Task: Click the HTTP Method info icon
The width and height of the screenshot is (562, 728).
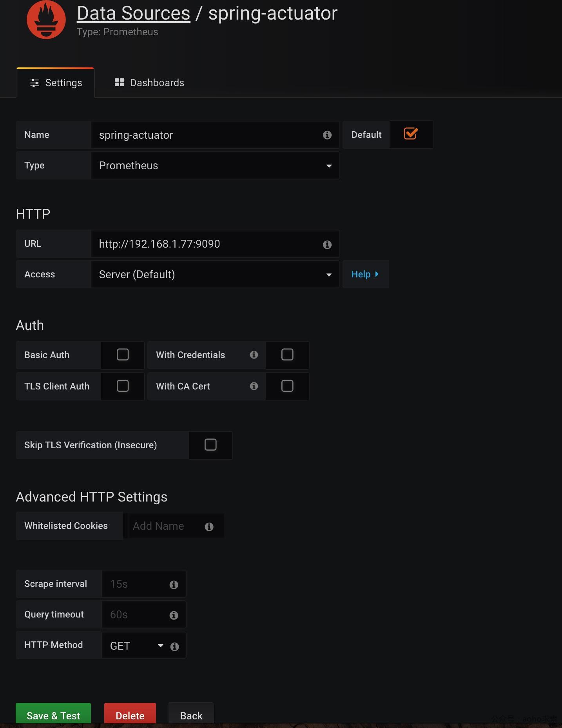Action: [175, 647]
